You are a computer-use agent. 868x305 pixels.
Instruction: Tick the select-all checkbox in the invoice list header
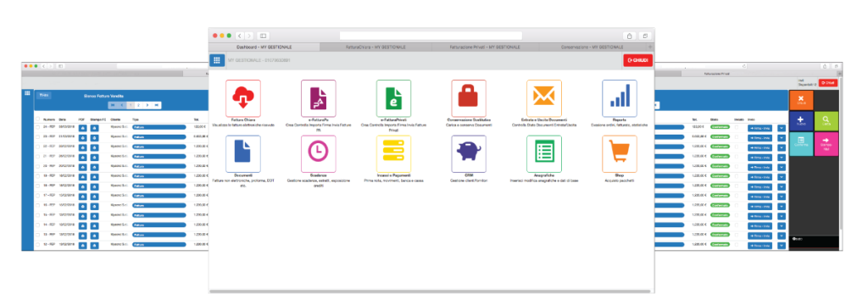(37, 119)
